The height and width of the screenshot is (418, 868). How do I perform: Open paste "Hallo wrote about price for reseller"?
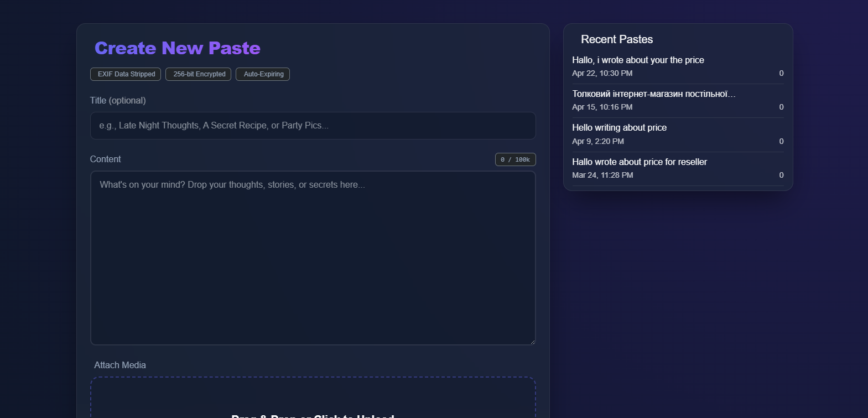pos(640,162)
